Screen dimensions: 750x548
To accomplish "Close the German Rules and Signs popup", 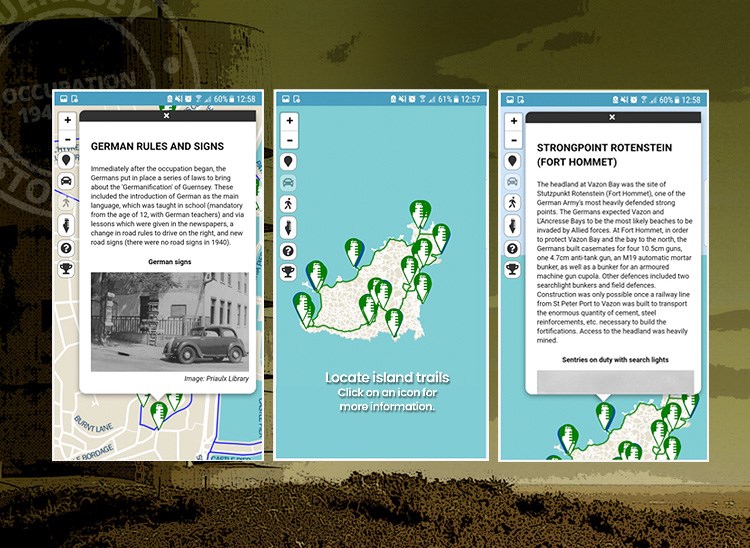I will (166, 116).
